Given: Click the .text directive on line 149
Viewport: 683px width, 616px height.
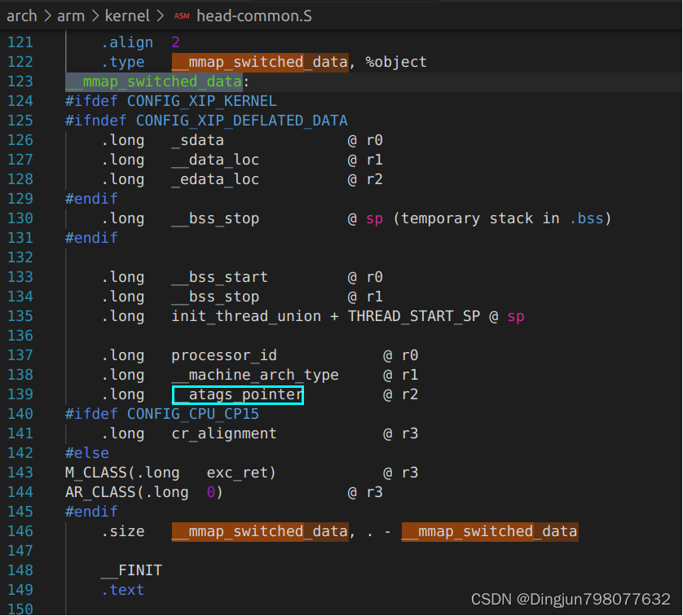Looking at the screenshot, I should pos(122,589).
